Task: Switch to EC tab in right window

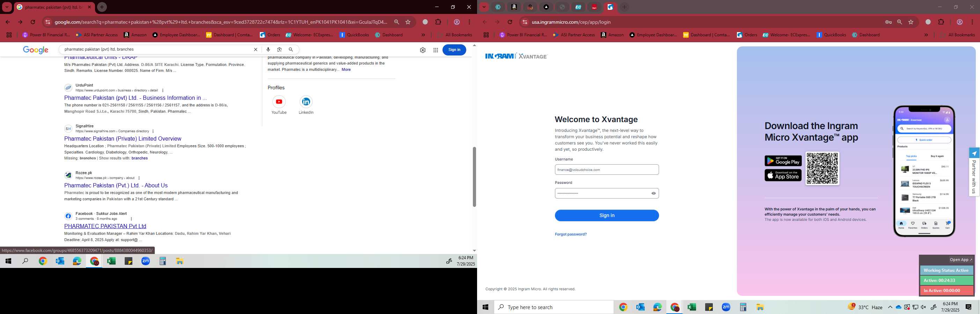Action: coord(578,7)
